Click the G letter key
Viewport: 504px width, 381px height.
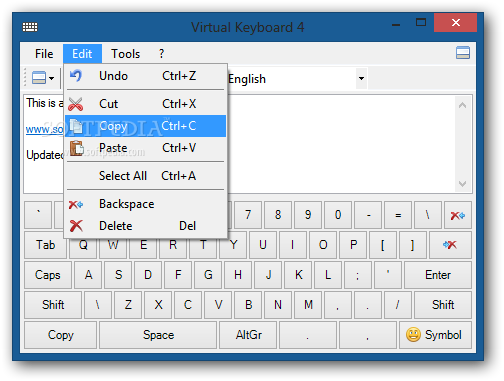208,275
